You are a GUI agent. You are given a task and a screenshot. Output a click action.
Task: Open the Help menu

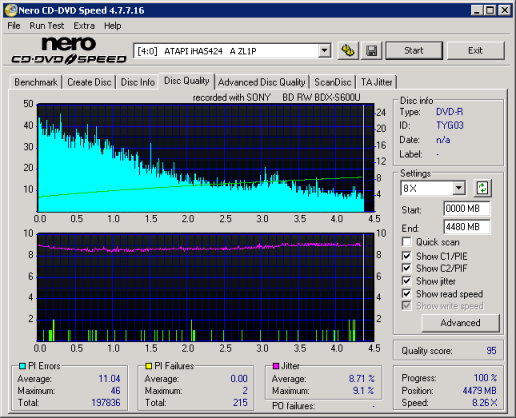[112, 26]
